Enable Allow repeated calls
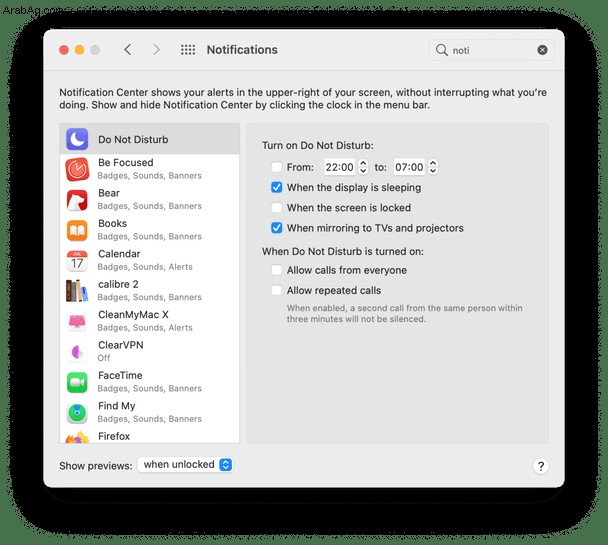 point(276,290)
